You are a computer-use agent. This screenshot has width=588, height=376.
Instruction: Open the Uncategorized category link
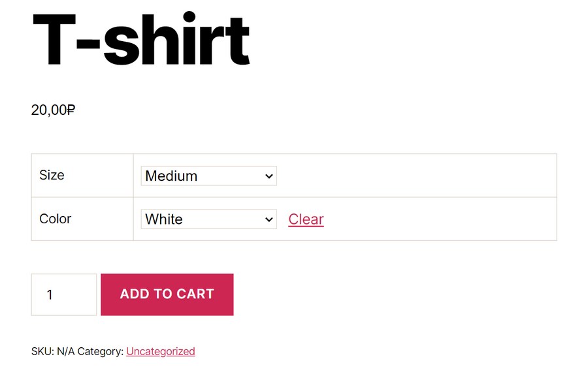161,351
